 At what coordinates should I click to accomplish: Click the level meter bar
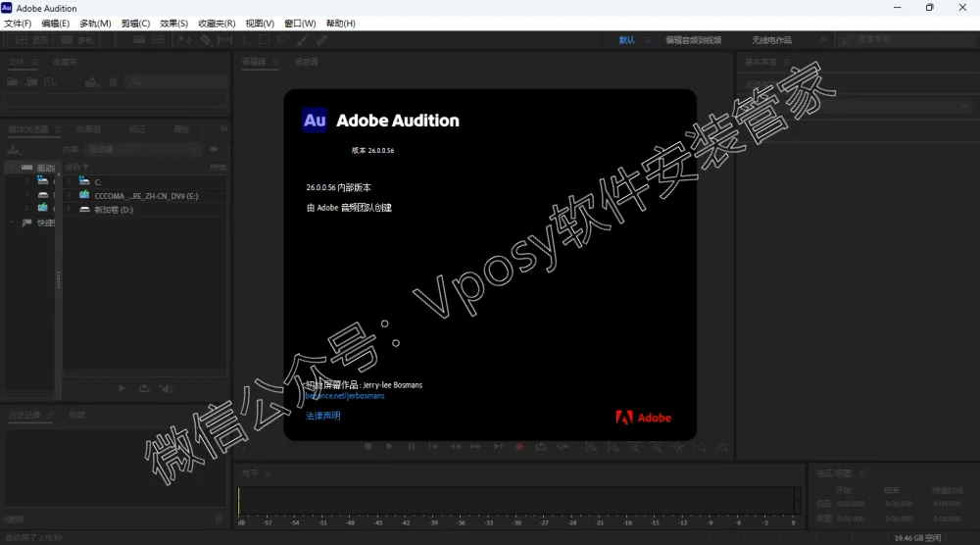516,501
